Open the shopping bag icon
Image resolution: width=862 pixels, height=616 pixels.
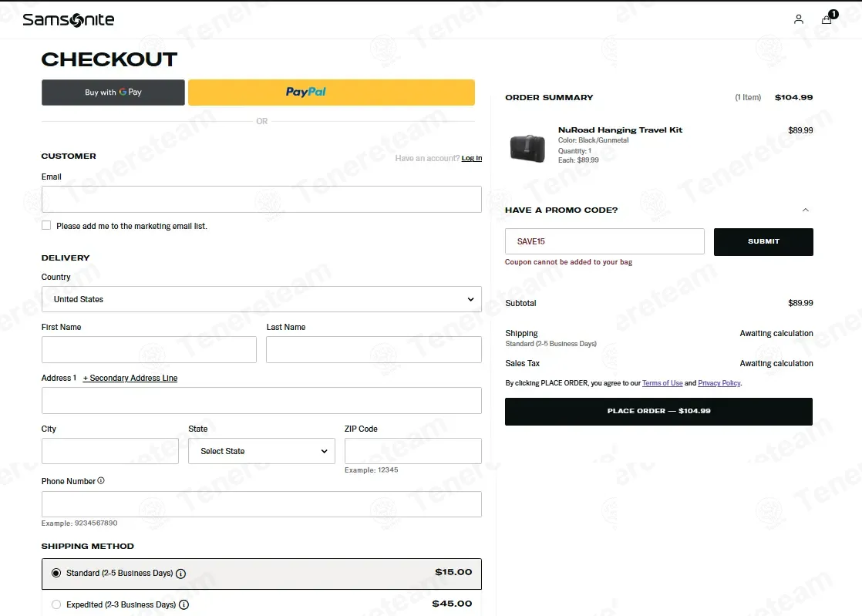tap(827, 20)
